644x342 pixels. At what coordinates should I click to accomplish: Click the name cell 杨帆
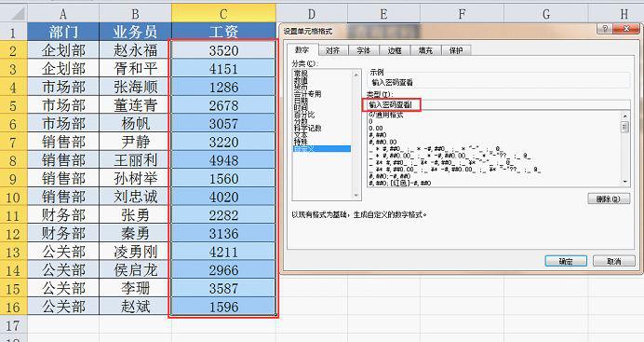(135, 123)
